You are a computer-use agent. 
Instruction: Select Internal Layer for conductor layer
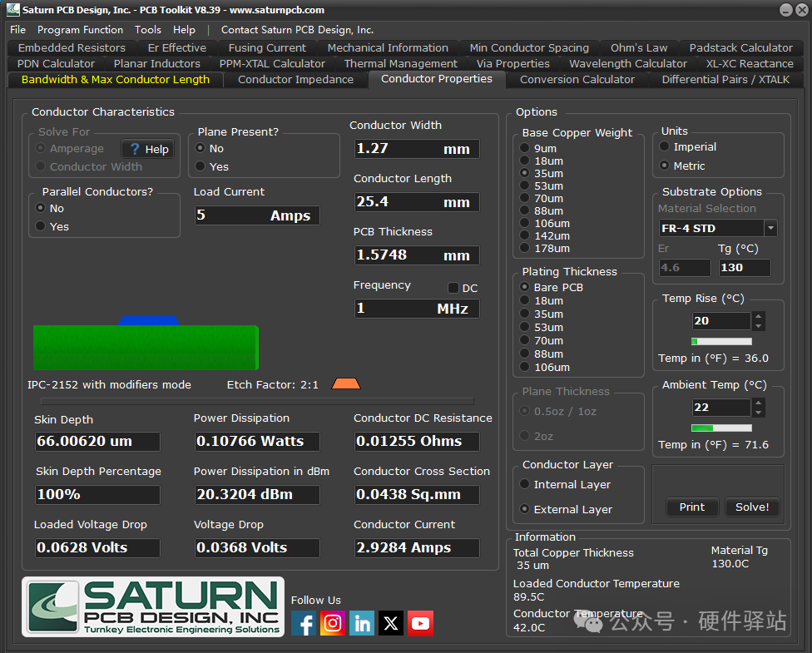point(525,484)
